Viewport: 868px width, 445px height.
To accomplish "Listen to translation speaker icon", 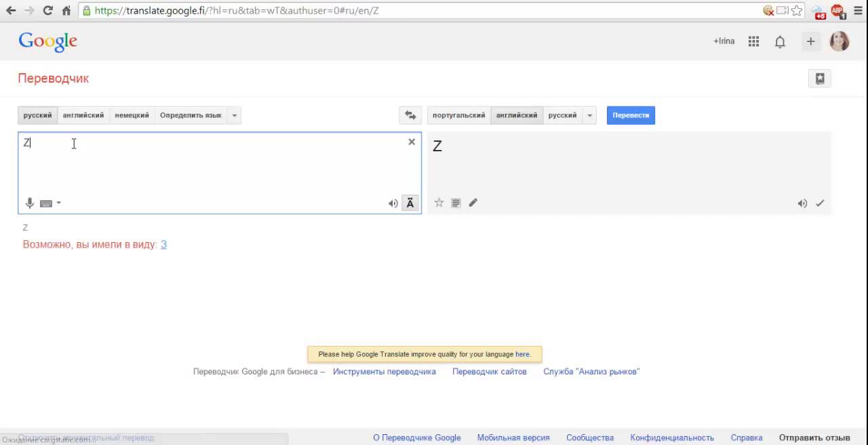I will coord(802,203).
